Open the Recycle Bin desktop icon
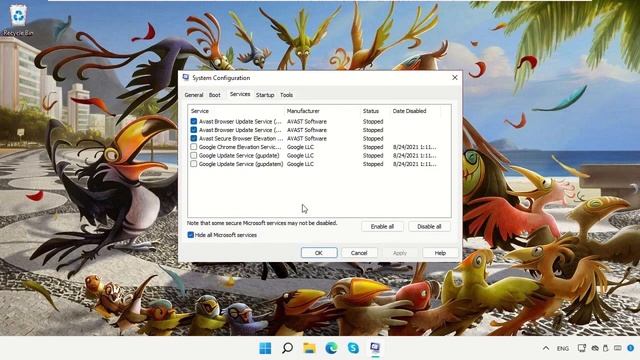 pyautogui.click(x=18, y=20)
